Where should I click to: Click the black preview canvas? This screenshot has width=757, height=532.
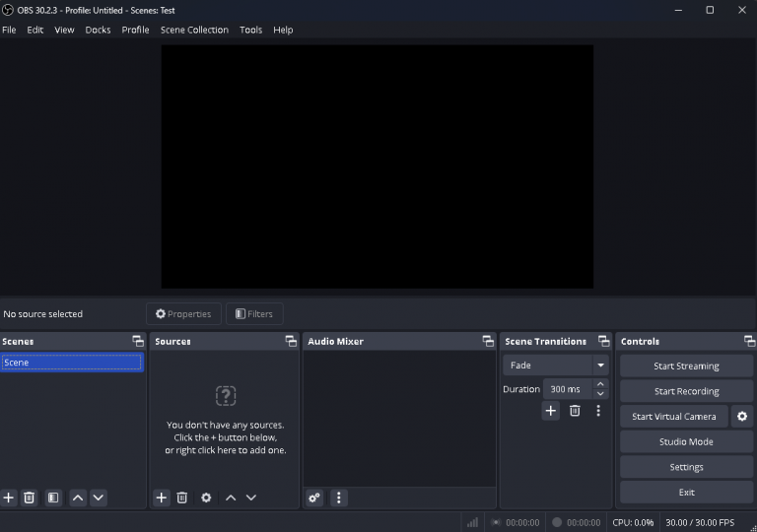pos(378,166)
